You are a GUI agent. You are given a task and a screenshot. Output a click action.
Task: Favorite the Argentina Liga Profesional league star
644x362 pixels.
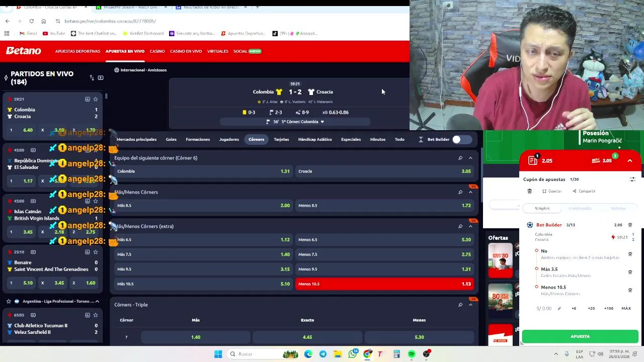pyautogui.click(x=9, y=301)
